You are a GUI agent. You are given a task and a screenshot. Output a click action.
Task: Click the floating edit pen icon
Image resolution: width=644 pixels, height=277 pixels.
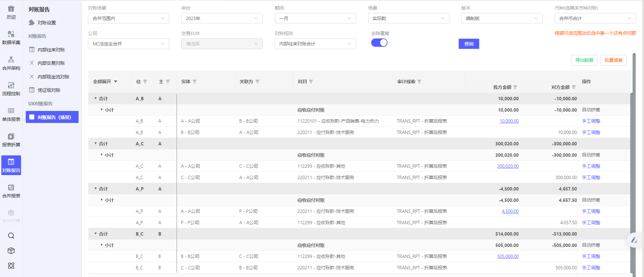pyautogui.click(x=634, y=240)
